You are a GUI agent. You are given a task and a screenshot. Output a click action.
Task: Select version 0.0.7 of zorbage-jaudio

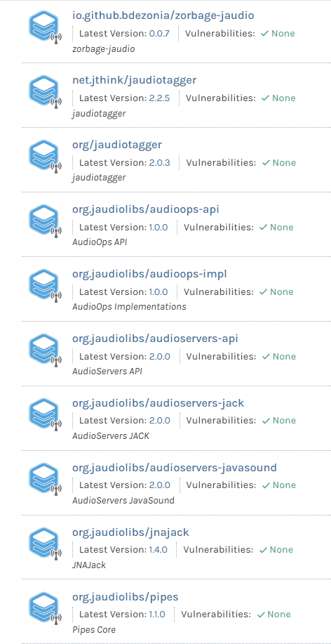pos(158,34)
